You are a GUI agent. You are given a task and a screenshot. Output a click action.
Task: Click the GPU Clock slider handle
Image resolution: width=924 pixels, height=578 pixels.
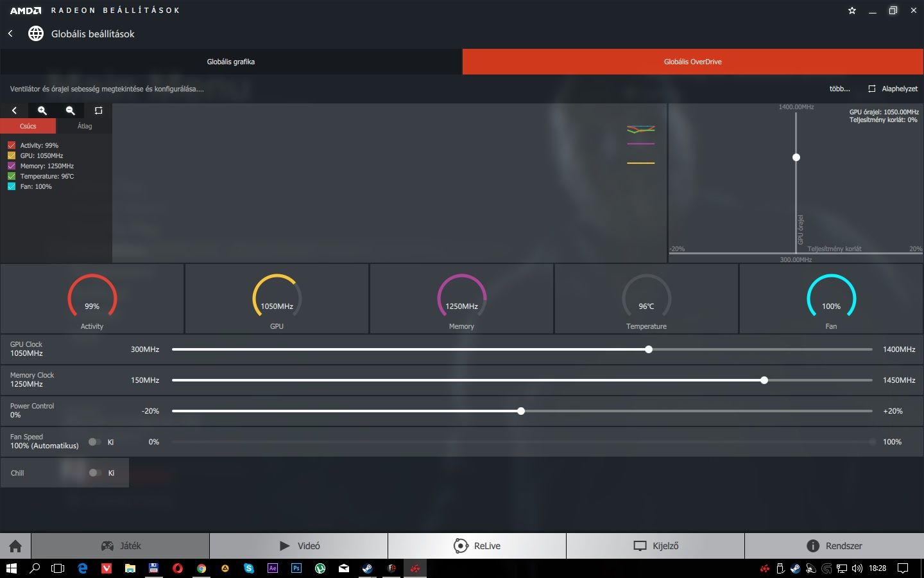pos(649,349)
